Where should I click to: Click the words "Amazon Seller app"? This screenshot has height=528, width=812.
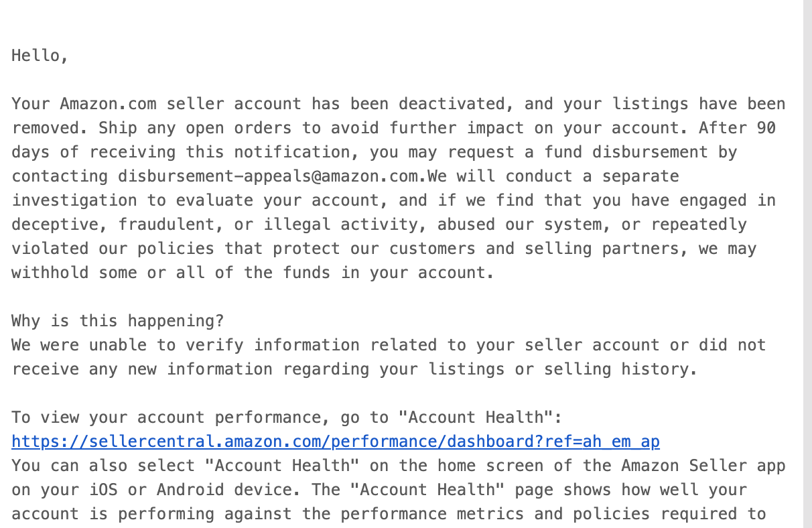pyautogui.click(x=703, y=466)
